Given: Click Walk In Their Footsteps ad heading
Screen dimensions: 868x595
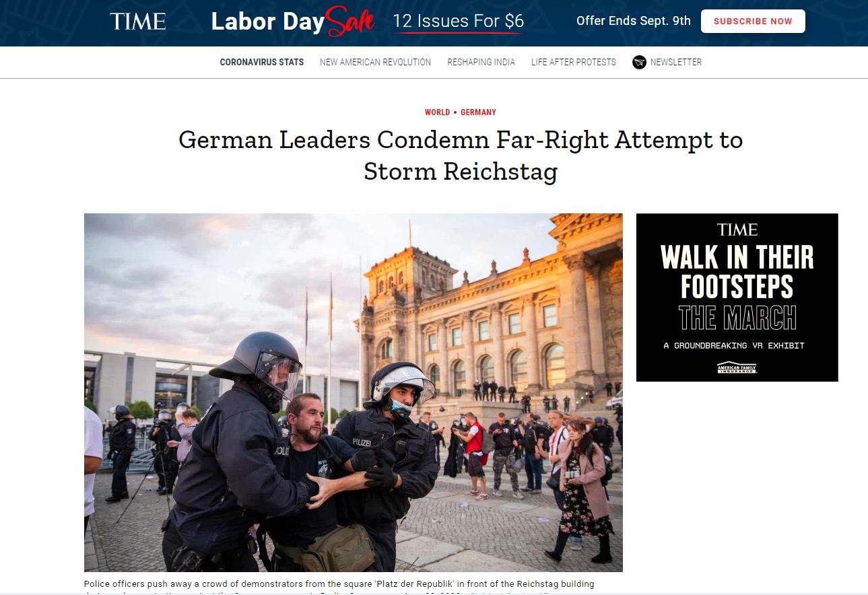Looking at the screenshot, I should coord(737,271).
